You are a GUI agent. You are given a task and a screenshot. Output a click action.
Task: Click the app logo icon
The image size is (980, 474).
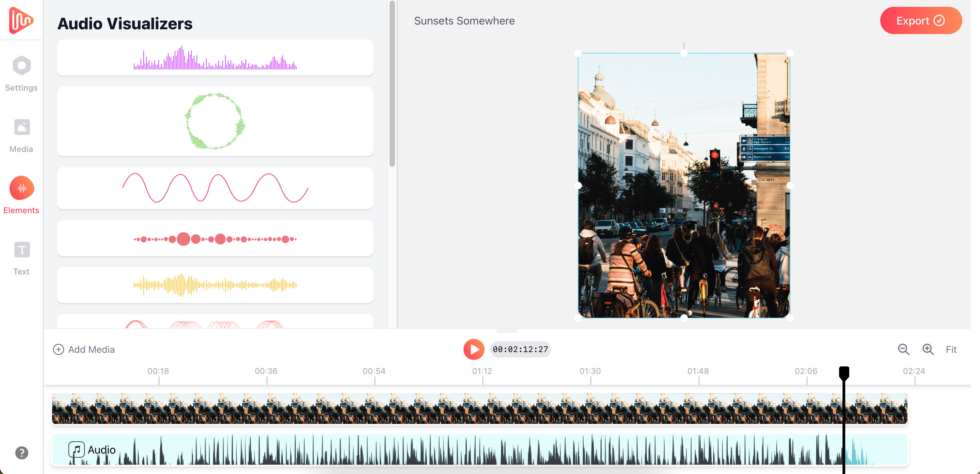pos(21,20)
